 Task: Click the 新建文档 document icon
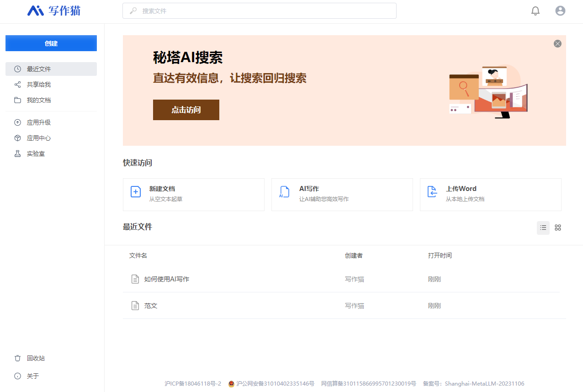135,192
